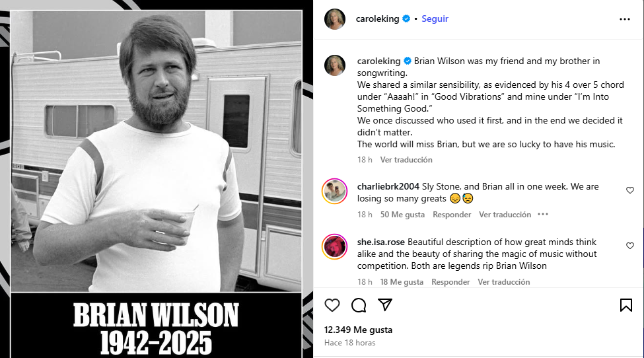The width and height of the screenshot is (644, 358).
Task: Click the verified badge next to caroleking header
Action: pyautogui.click(x=406, y=18)
